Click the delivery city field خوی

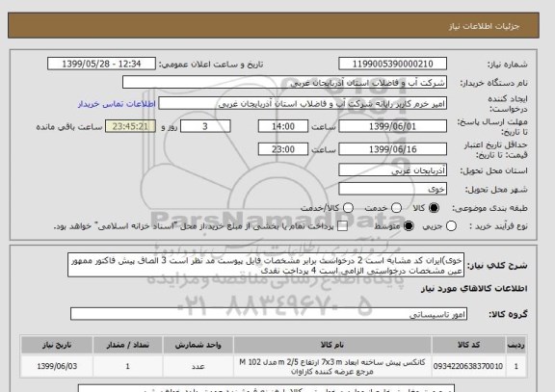point(392,189)
